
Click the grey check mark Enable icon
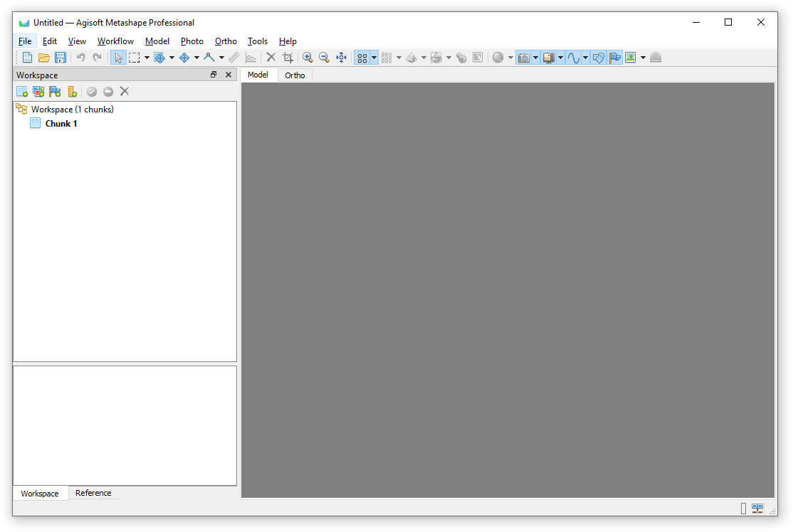(x=92, y=92)
